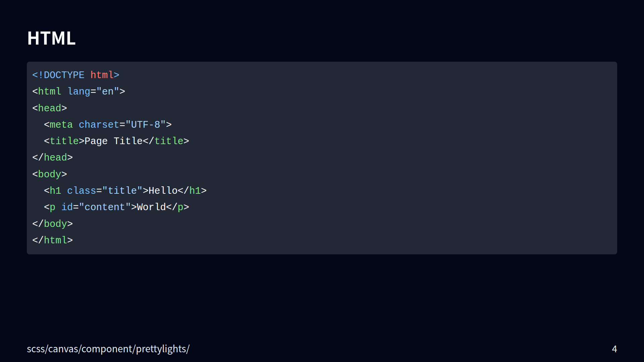Screen dimensions: 644x362
Task: Click the HTML slide heading
Action: click(x=51, y=38)
